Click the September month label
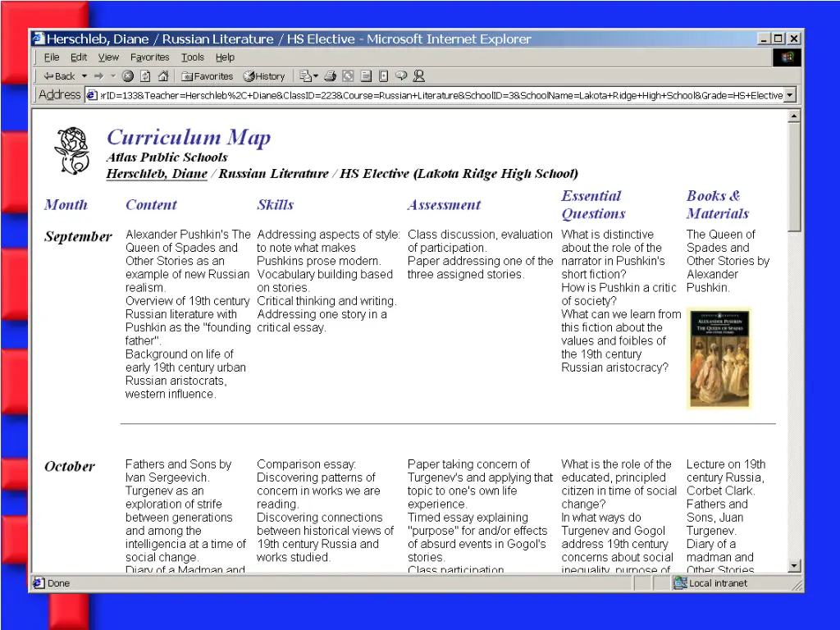The width and height of the screenshot is (840, 630). (78, 236)
